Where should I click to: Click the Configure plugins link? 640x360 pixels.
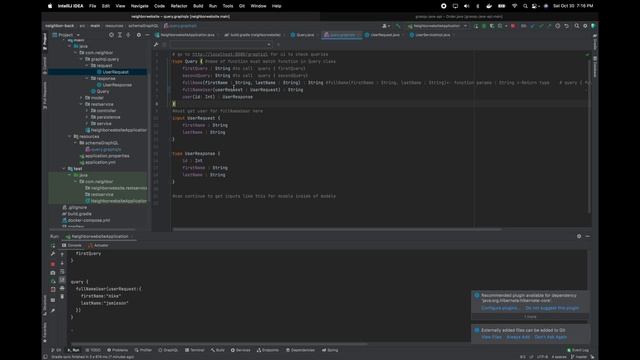tap(500, 308)
